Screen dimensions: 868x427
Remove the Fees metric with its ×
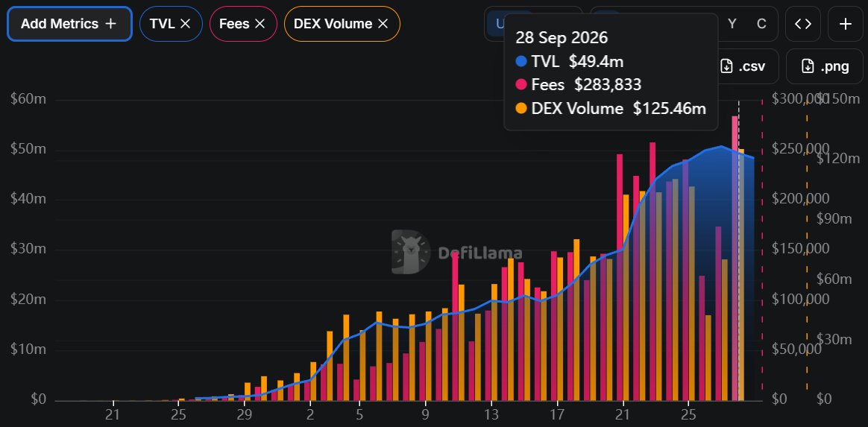[x=260, y=24]
